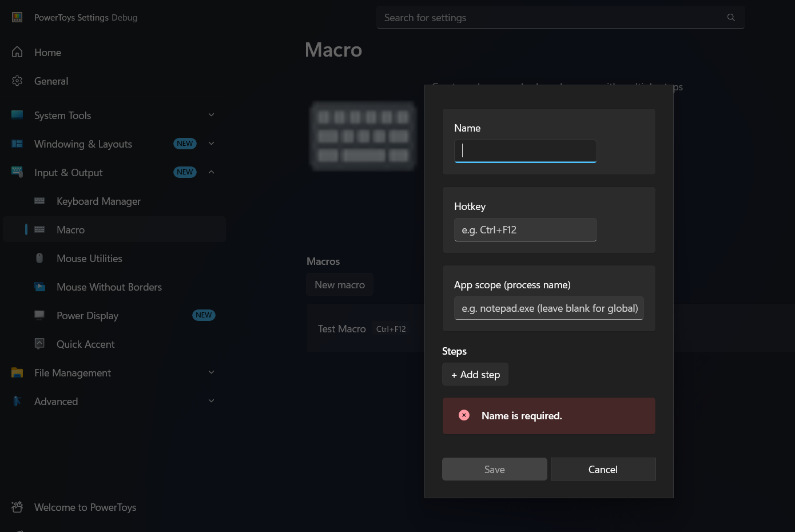Cancel the macro dialog

[603, 469]
